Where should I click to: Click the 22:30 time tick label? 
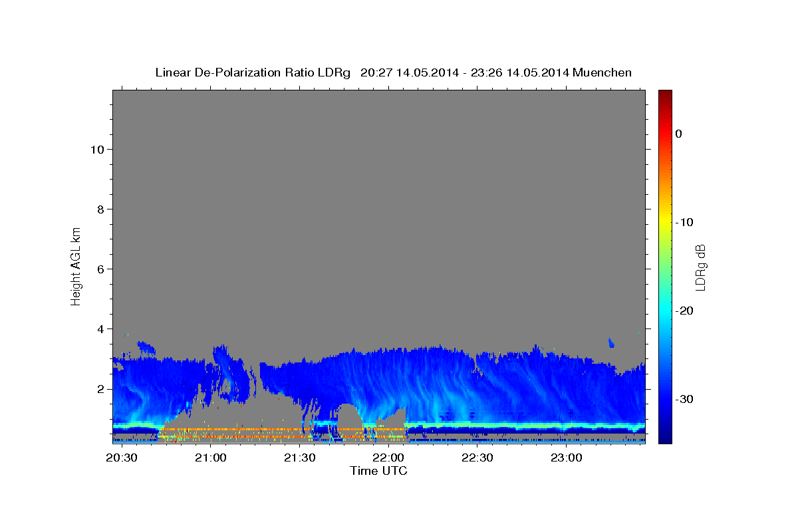click(x=477, y=458)
